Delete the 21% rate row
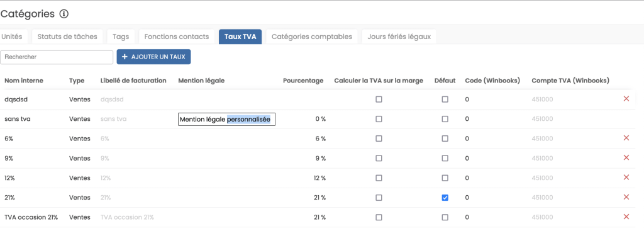The image size is (644, 238). 626,197
